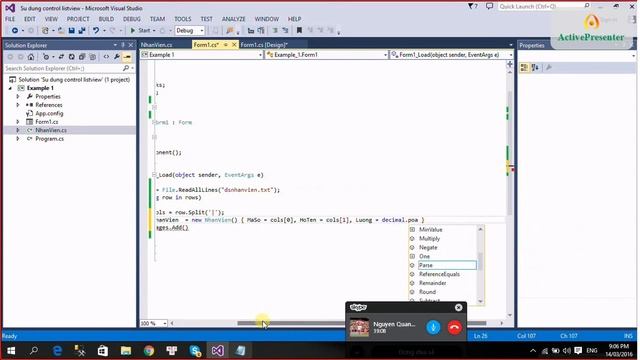Click the Categorized icon in Properties panel
Screen dimensions: 640x360
click(524, 68)
